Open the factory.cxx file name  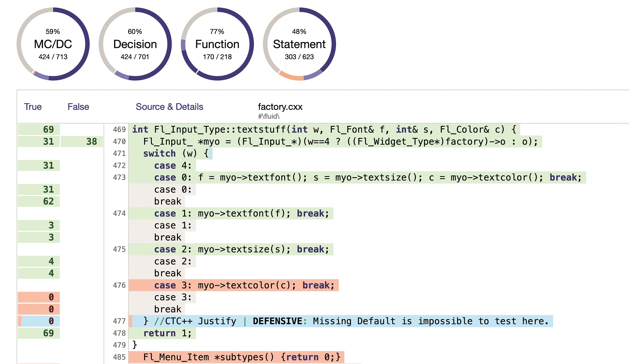pyautogui.click(x=280, y=107)
